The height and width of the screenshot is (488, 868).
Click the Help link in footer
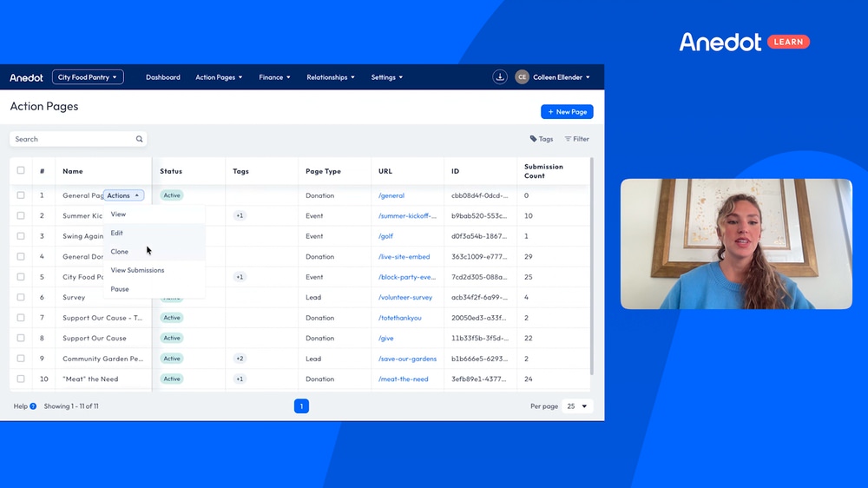[21, 406]
